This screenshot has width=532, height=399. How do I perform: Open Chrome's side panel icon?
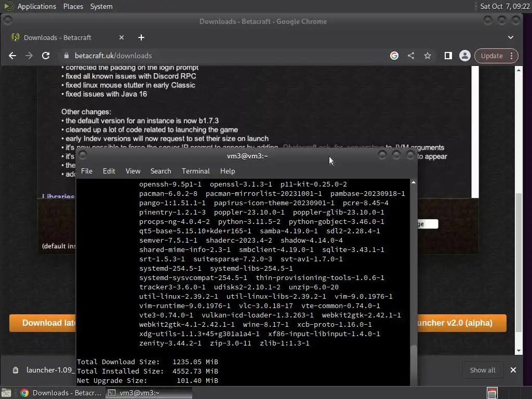coord(448,56)
